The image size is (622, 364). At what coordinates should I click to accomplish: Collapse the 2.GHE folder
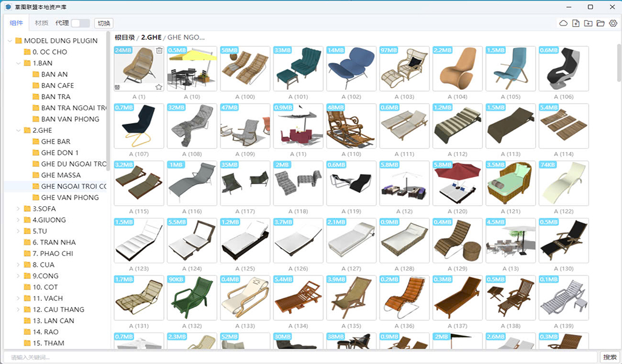pyautogui.click(x=18, y=130)
